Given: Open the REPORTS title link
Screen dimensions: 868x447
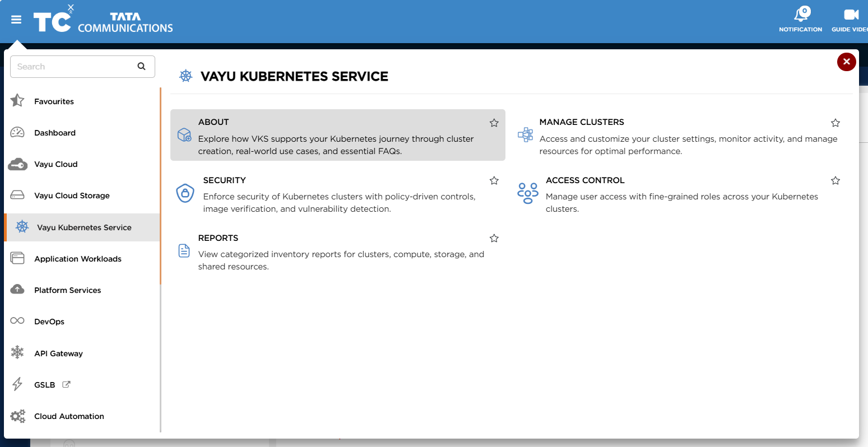Looking at the screenshot, I should click(219, 238).
